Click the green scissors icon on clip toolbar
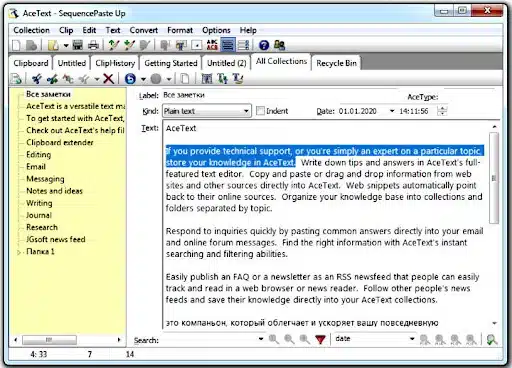This screenshot has height=368, width=512. point(52,79)
